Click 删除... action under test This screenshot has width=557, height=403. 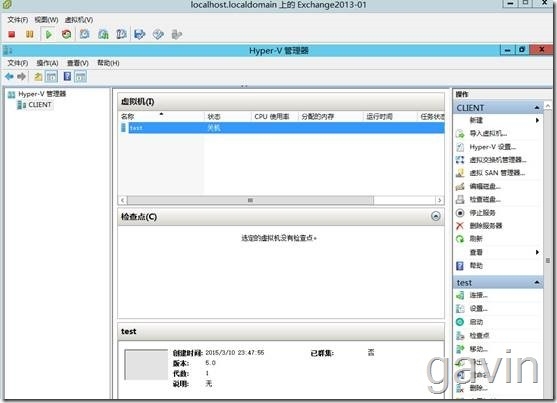click(479, 387)
